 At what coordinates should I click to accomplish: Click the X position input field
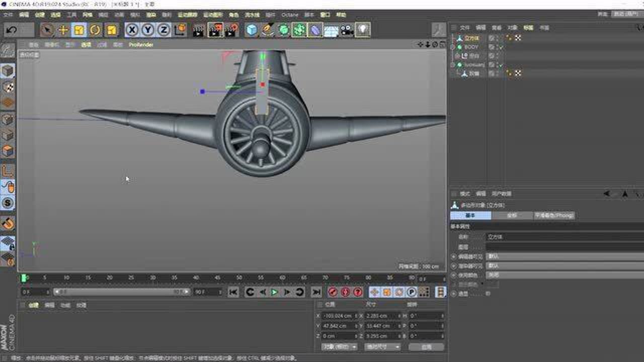point(338,316)
